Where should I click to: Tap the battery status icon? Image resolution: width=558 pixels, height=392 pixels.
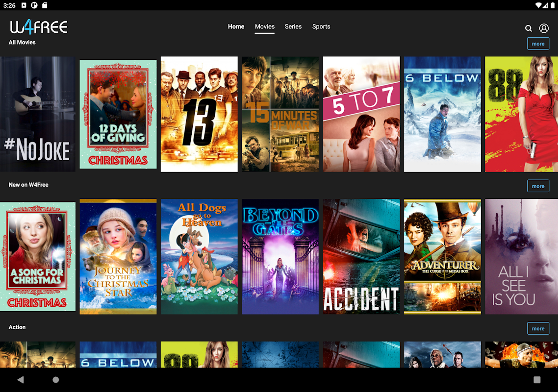point(553,5)
